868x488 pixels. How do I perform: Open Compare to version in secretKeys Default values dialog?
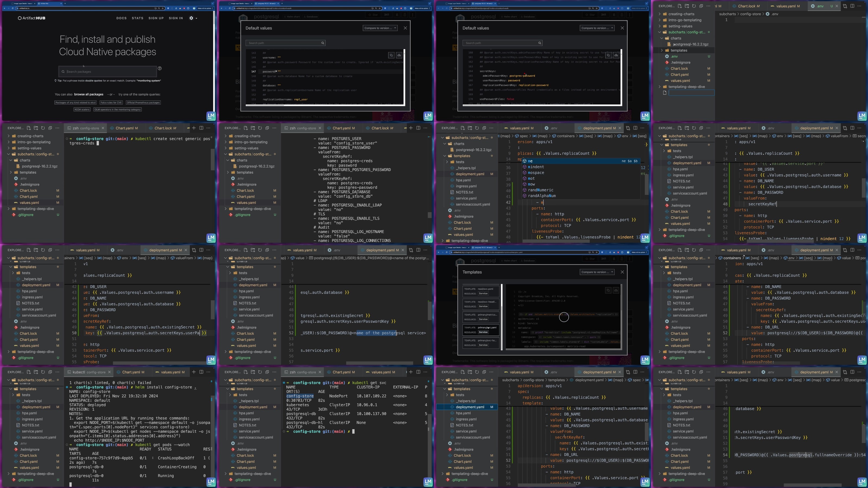pos(597,28)
